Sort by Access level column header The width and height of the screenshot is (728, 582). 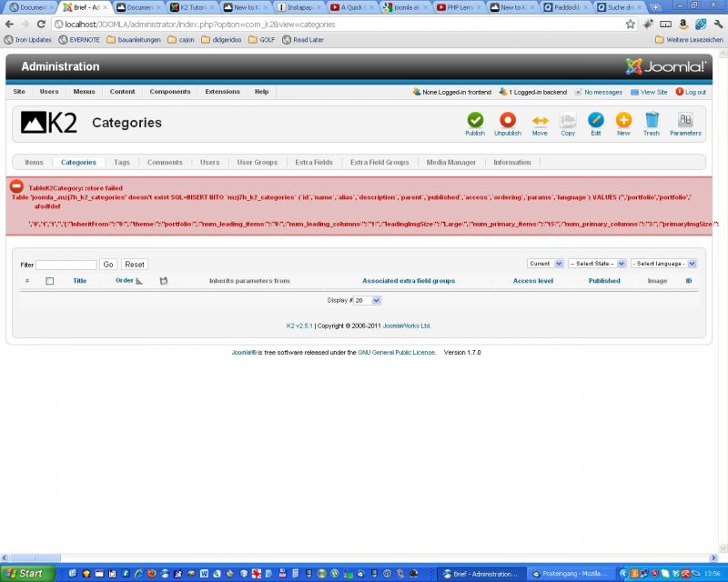533,281
